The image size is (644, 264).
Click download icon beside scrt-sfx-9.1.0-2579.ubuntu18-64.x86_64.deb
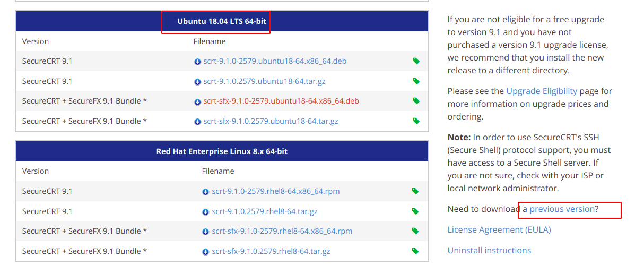click(198, 101)
